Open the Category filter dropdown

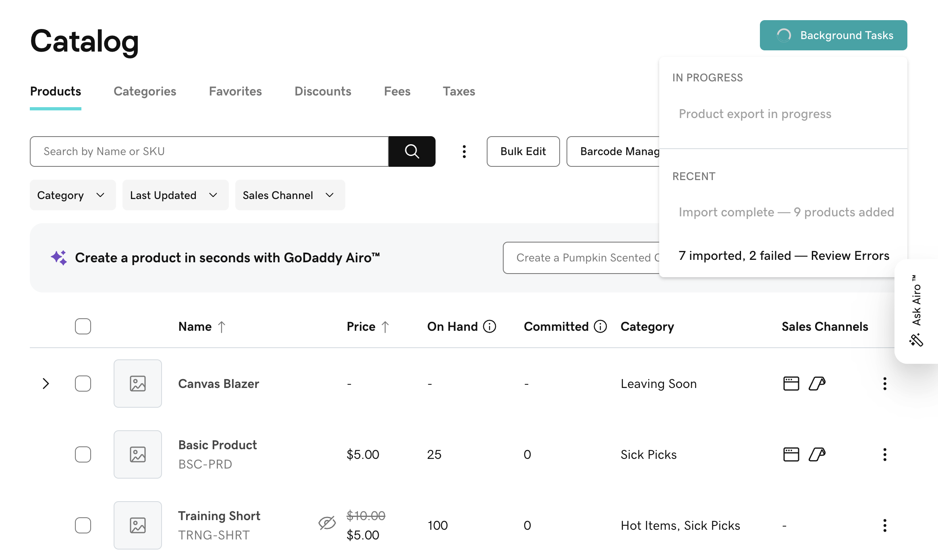click(73, 195)
